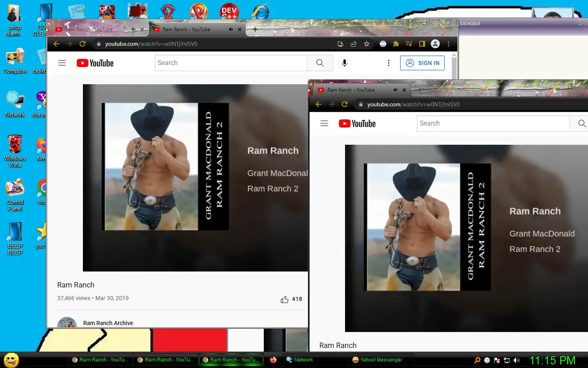
Task: Reload the front browser window page
Action: [x=345, y=104]
